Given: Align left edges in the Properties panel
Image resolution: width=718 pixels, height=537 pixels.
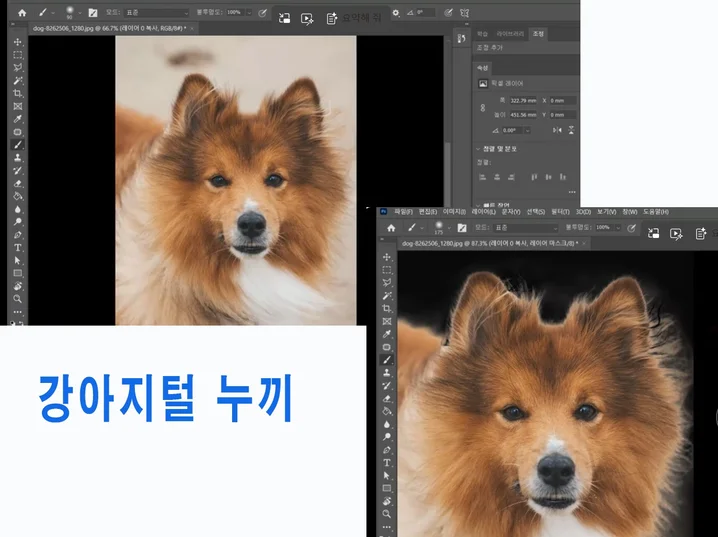Looking at the screenshot, I should [482, 177].
